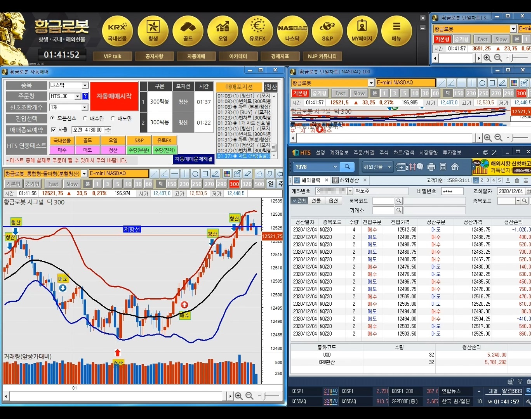Select the 모든신호 radio option
Screen dimensions: 532x419
[x=52, y=118]
